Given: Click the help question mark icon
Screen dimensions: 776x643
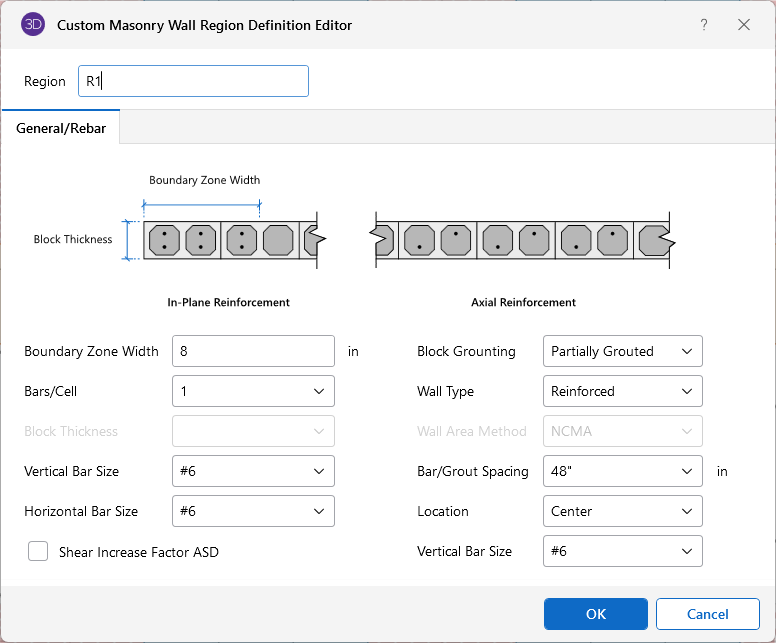Looking at the screenshot, I should pos(704,25).
